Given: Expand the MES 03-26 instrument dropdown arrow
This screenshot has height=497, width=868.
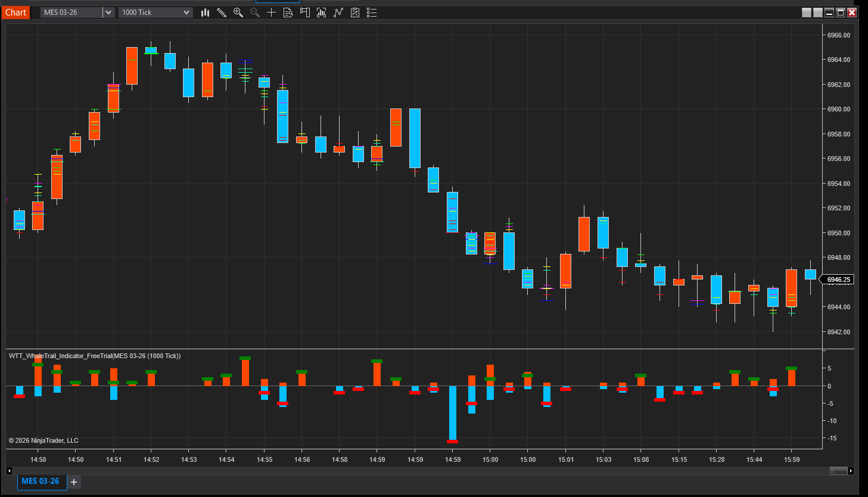Looking at the screenshot, I should (x=108, y=13).
